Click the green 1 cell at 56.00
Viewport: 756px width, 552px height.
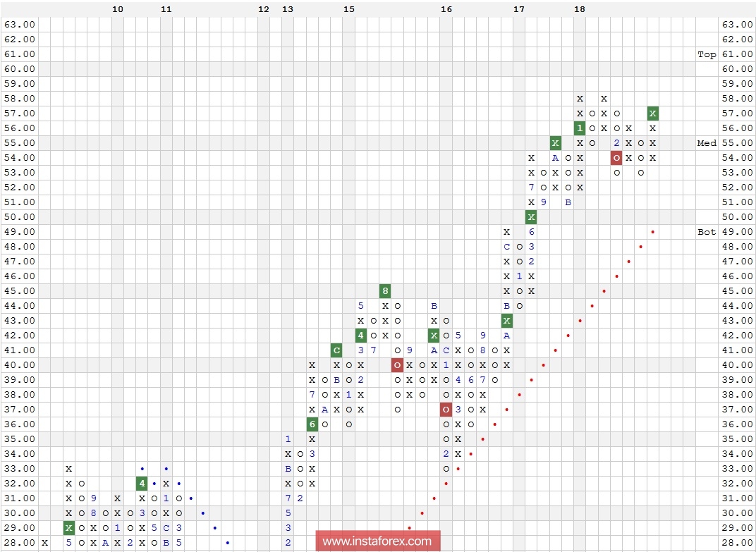coord(580,128)
